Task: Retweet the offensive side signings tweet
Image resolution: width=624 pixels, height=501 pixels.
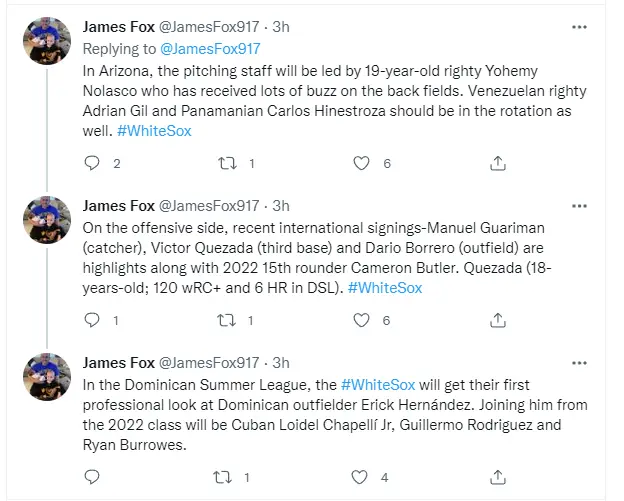Action: coord(228,320)
